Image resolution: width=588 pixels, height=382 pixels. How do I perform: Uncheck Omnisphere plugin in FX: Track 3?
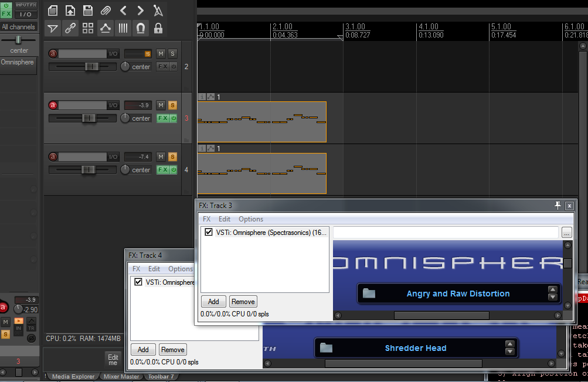click(209, 232)
